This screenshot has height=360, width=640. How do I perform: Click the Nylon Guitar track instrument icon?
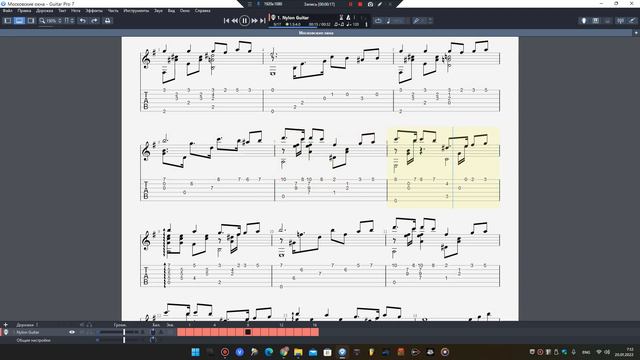coord(6,332)
